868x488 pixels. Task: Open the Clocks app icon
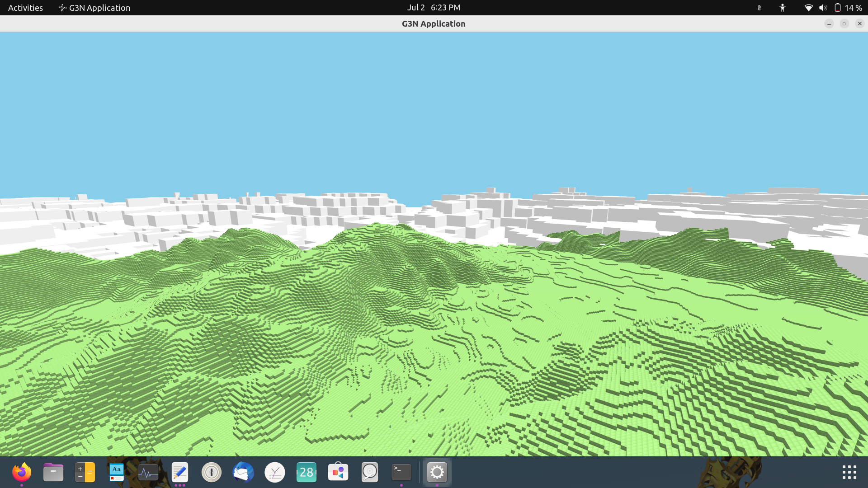pos(275,473)
